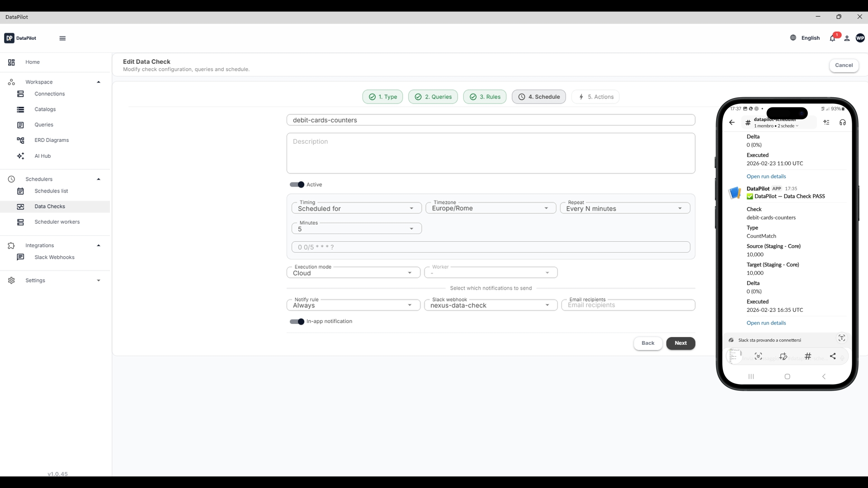This screenshot has height=488, width=868.
Task: Open notifications bell with unread badge
Action: 833,38
